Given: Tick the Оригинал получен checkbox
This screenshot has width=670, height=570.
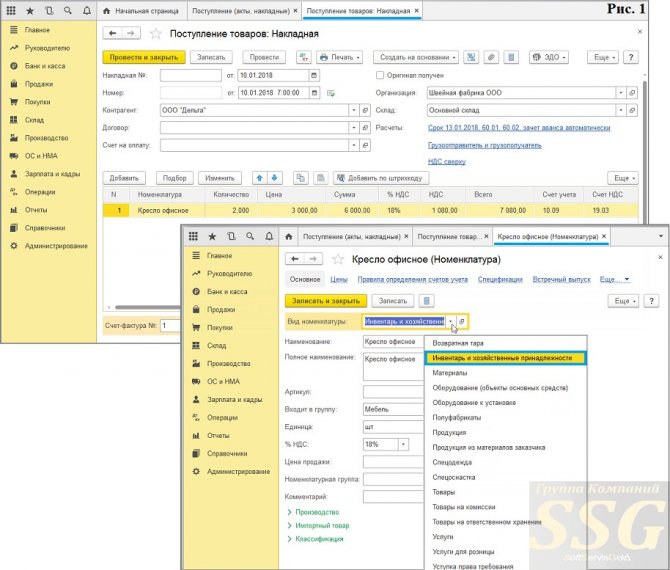Looking at the screenshot, I should (x=379, y=75).
